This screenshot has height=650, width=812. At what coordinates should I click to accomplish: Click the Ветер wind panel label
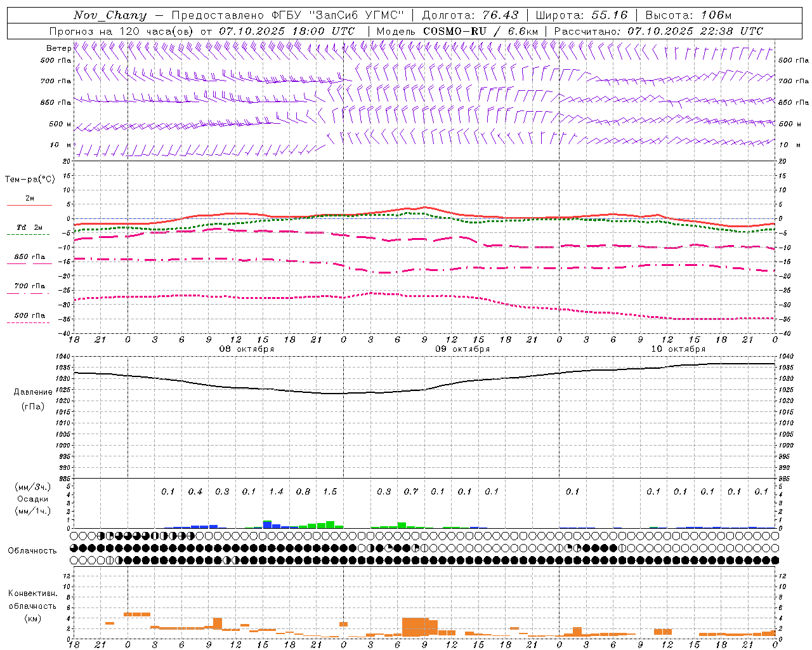tap(58, 48)
